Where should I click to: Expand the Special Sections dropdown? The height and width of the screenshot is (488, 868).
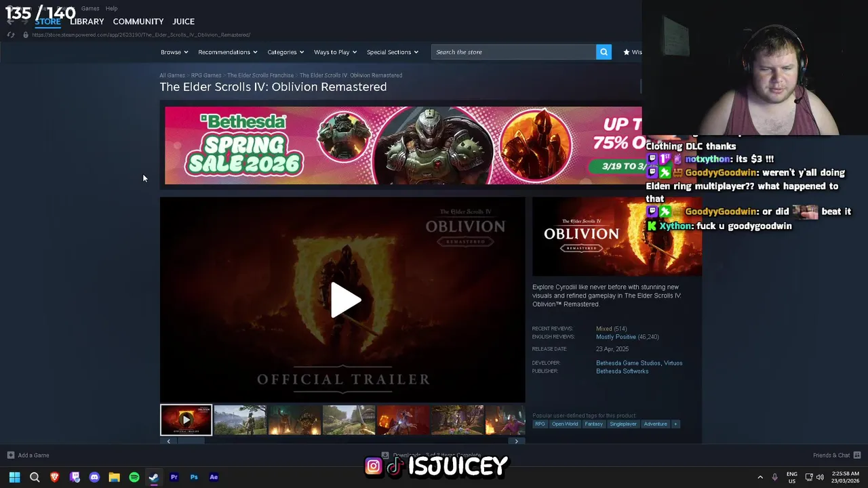click(x=393, y=52)
